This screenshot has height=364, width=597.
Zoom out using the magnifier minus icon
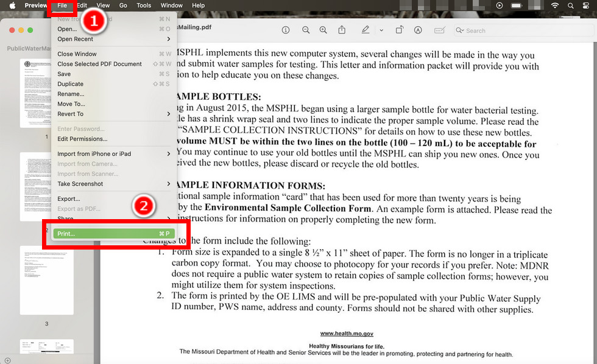(306, 30)
